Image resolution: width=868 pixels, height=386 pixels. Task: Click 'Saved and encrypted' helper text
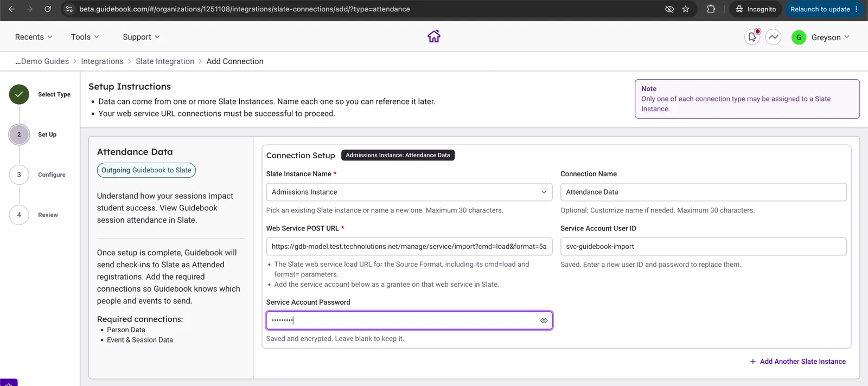pos(335,339)
